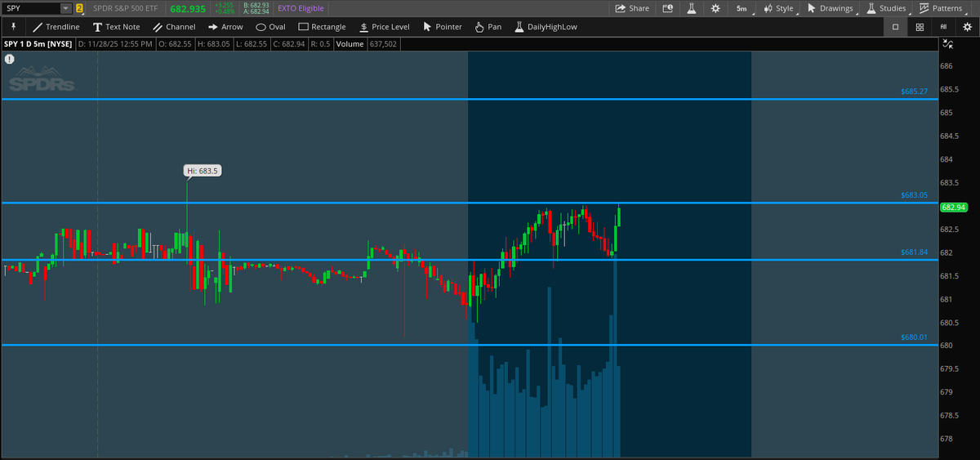This screenshot has width=980, height=460.
Task: Select the $680.01 price level line label
Action: coord(915,337)
